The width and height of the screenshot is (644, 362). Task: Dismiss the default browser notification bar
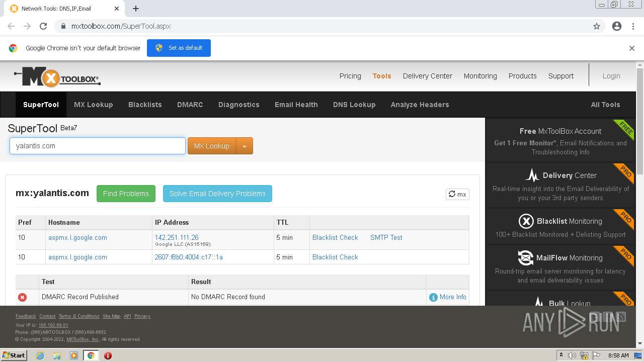(632, 48)
